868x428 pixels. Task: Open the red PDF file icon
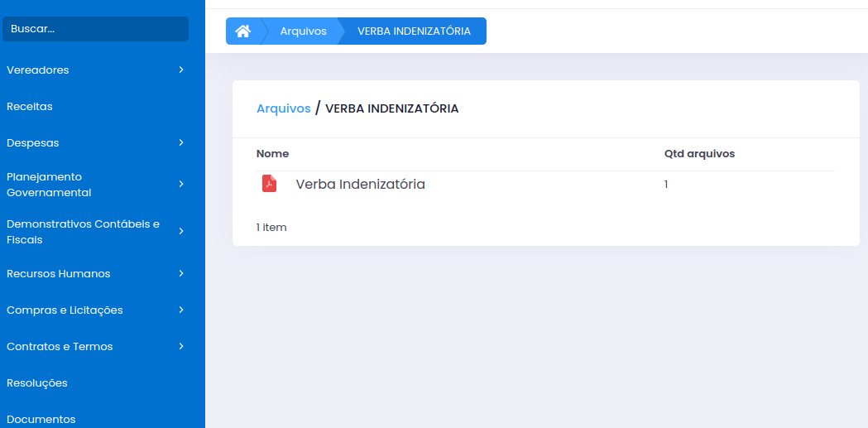(x=269, y=184)
